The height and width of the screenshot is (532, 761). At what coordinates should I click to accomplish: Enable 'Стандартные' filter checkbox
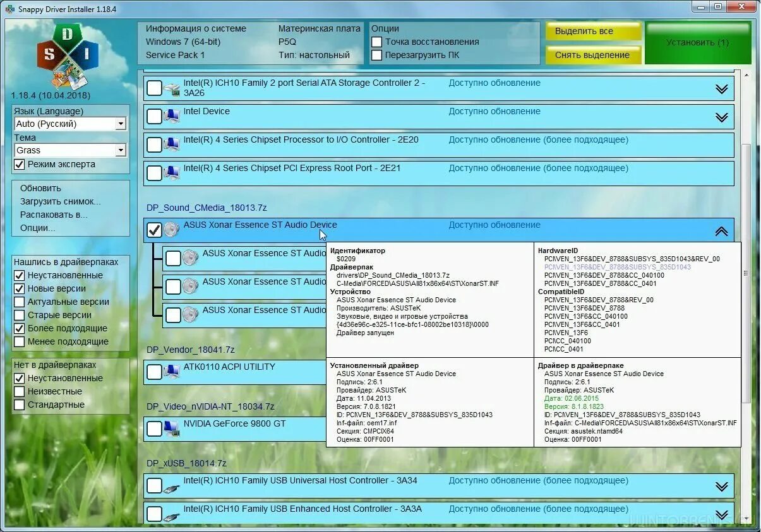[20, 405]
